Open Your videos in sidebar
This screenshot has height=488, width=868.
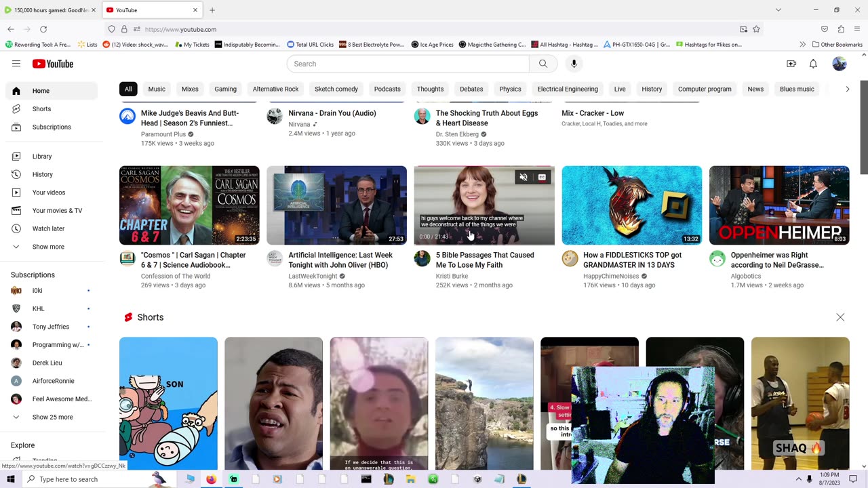pyautogui.click(x=52, y=192)
